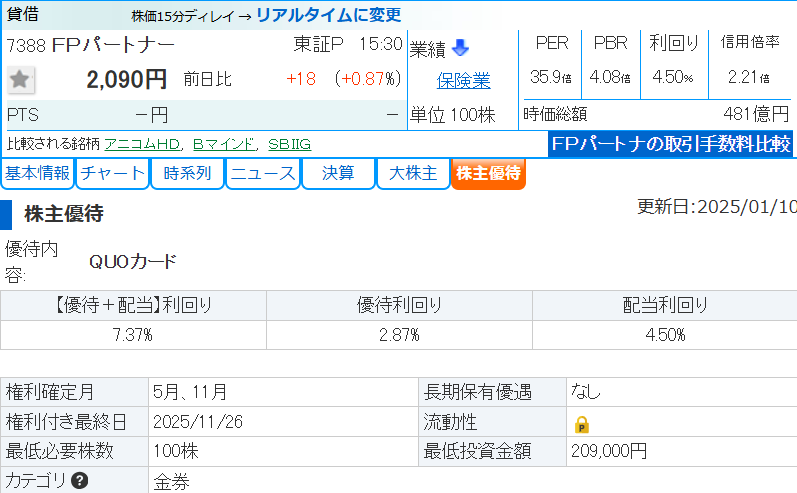Click the 長期保有優遇 value なし
The image size is (797, 493).
coord(586,392)
